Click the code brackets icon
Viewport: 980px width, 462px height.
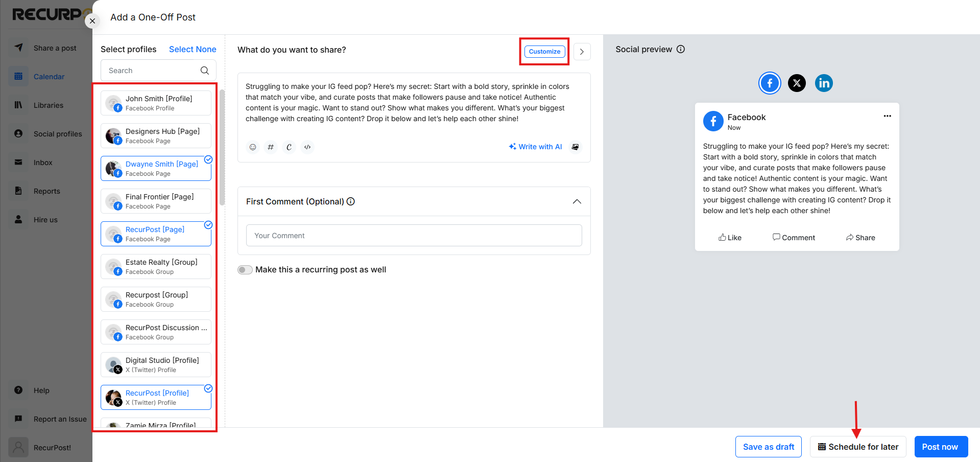pos(307,147)
